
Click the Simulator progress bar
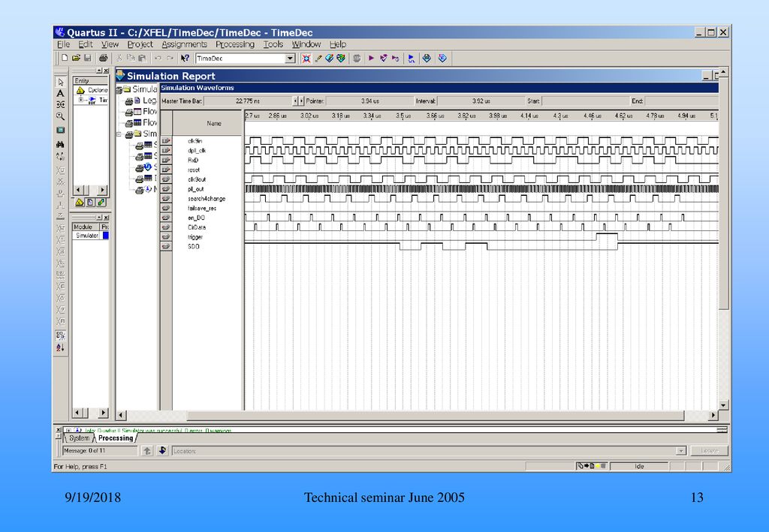105,236
